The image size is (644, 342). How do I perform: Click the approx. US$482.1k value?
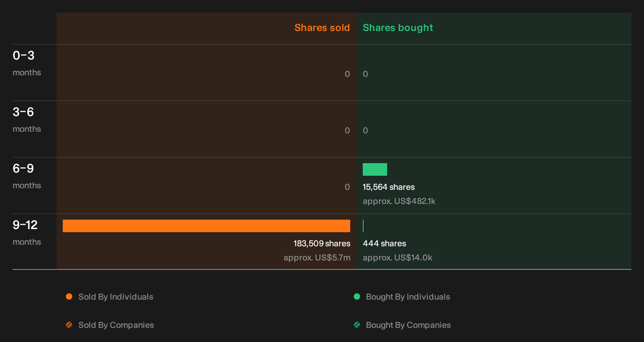coord(399,201)
